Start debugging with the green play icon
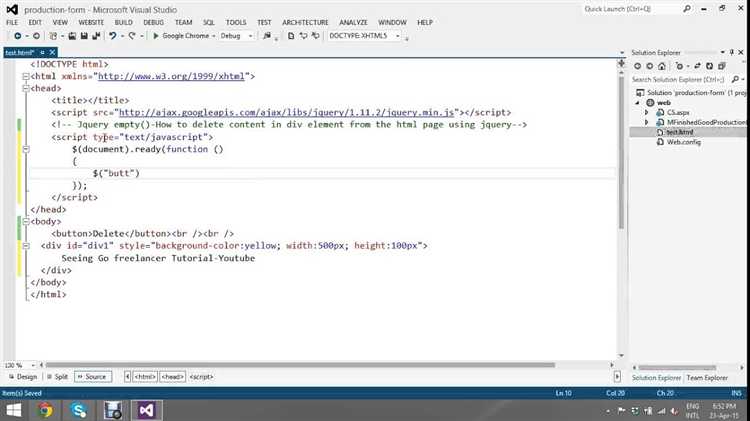750x421 pixels. (156, 36)
